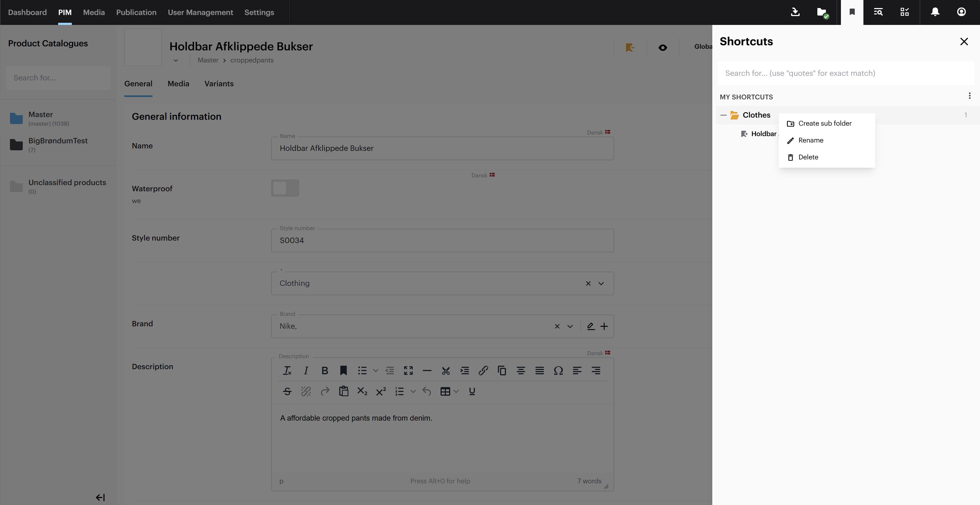Click the croppedpants breadcrumb link
Image resolution: width=980 pixels, height=505 pixels.
[251, 60]
